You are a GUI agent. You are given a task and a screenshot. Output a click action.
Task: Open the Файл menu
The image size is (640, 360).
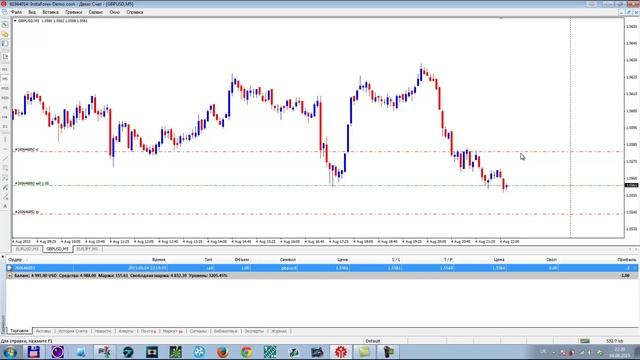[16, 12]
